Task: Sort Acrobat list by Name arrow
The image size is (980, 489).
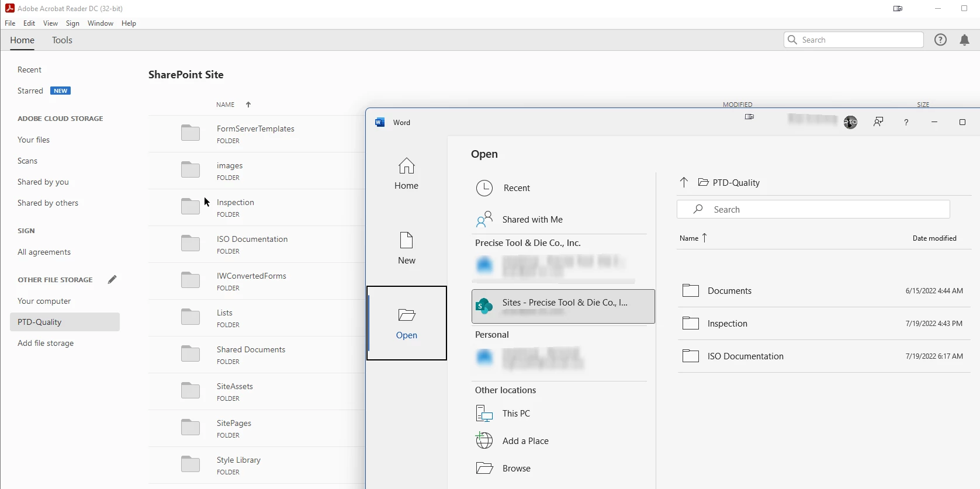Action: pyautogui.click(x=248, y=105)
